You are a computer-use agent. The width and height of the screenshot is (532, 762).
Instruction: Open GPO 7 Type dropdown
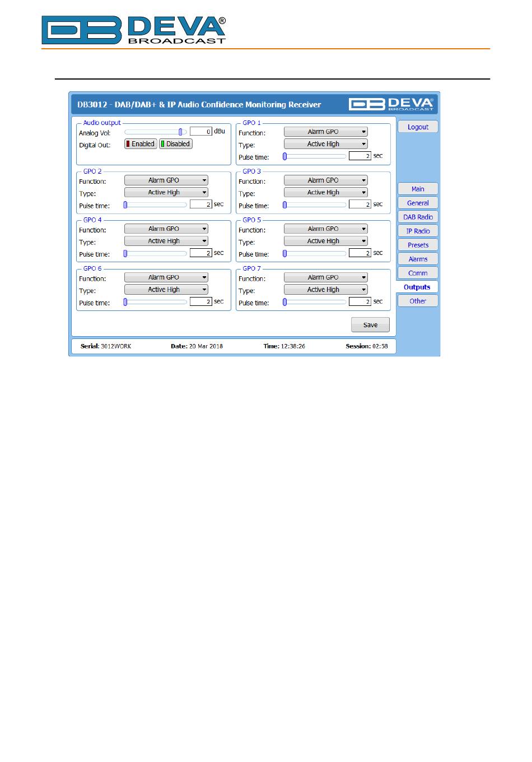coord(325,290)
